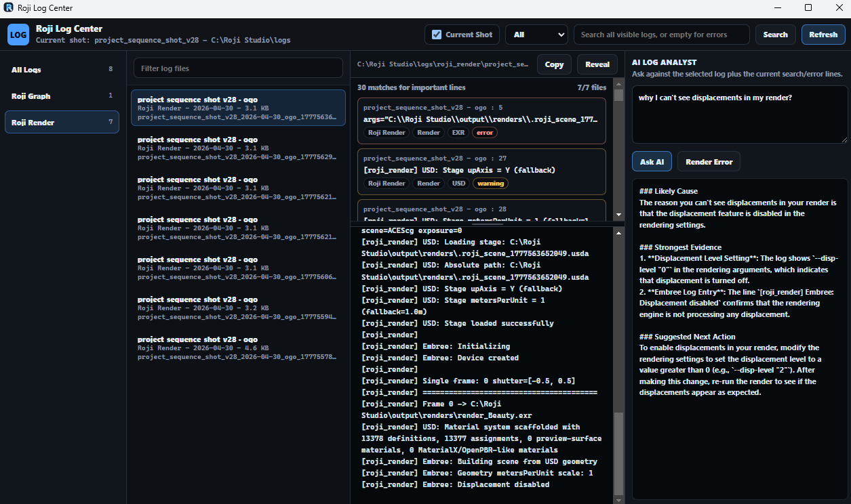The height and width of the screenshot is (504, 851).
Task: Click the red error tag badge
Action: click(x=485, y=133)
